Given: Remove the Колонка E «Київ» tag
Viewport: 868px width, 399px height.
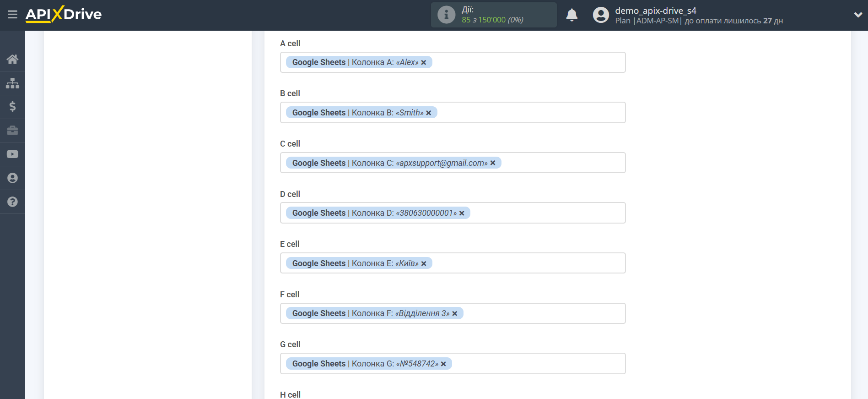Looking at the screenshot, I should (424, 264).
